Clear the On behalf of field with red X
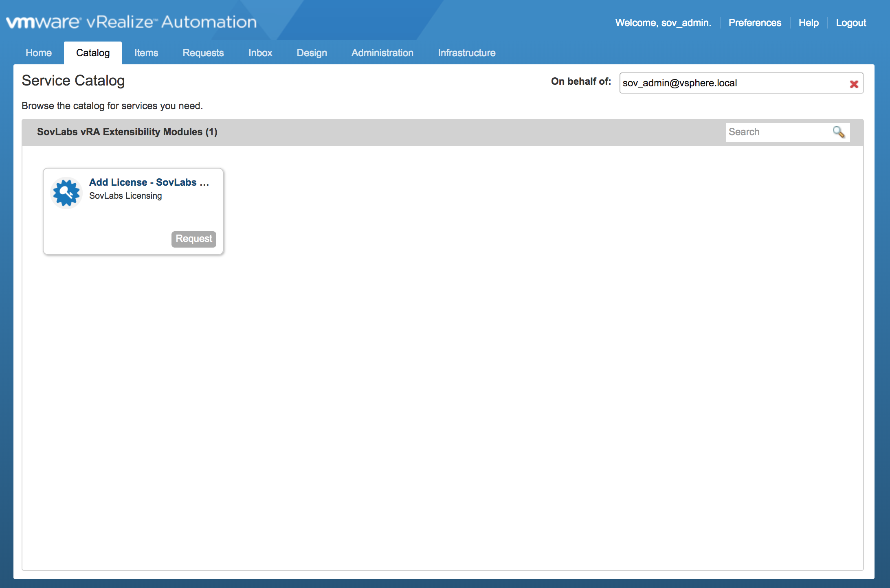The height and width of the screenshot is (588, 890). pos(854,84)
